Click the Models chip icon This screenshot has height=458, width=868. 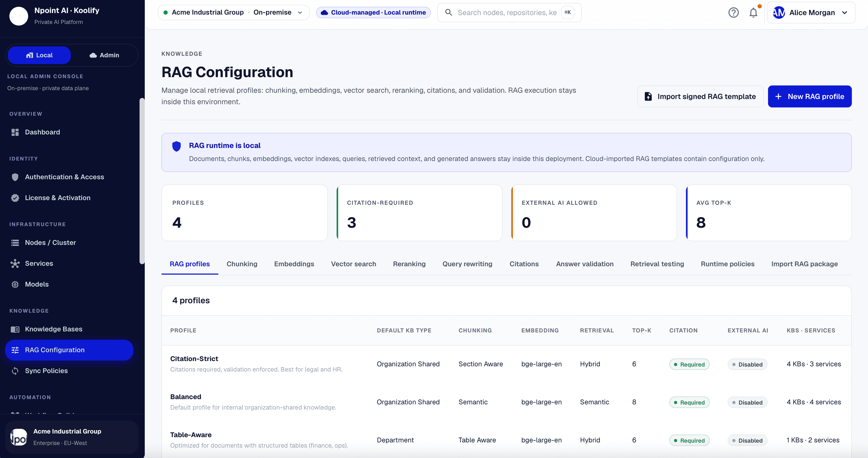click(x=15, y=285)
